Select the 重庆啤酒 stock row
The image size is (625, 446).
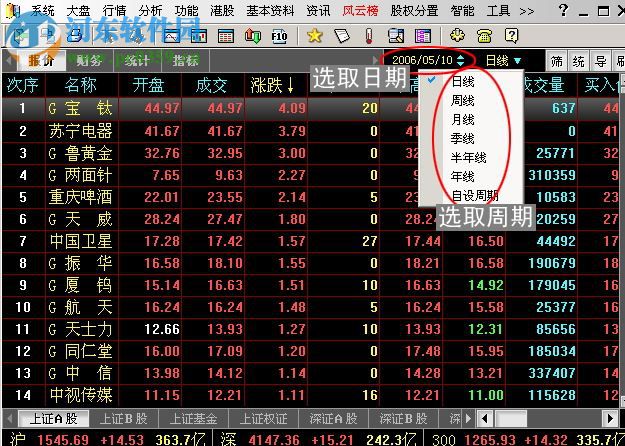tap(311, 197)
